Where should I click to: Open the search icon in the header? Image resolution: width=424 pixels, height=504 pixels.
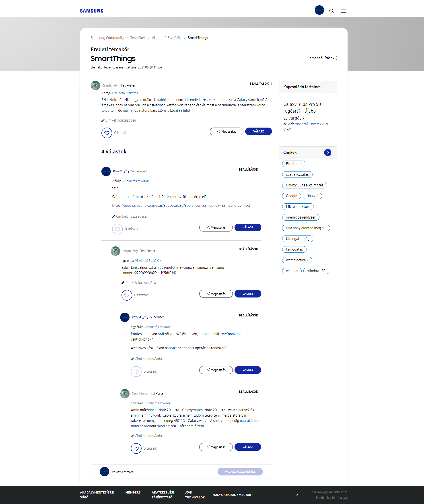click(332, 11)
